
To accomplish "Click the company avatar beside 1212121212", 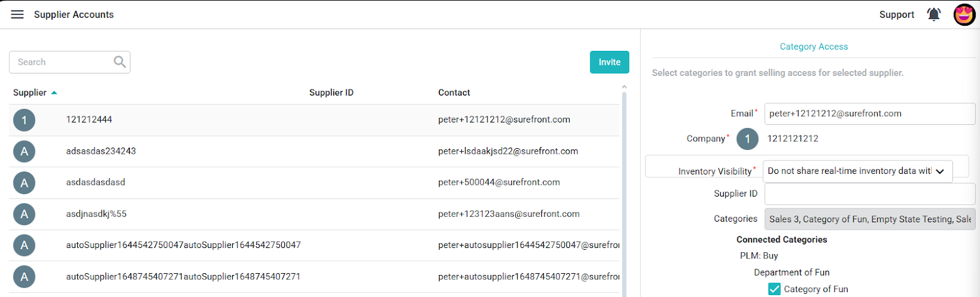I will [747, 139].
